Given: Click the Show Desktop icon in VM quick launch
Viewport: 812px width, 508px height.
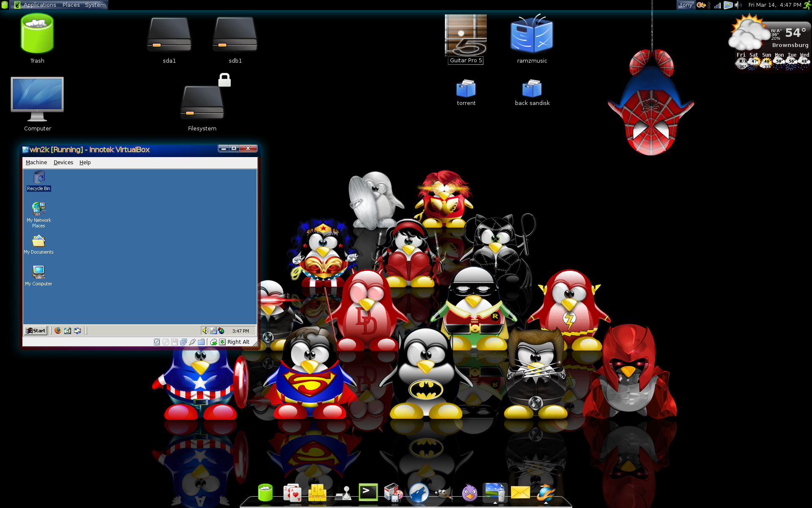Looking at the screenshot, I should point(77,331).
